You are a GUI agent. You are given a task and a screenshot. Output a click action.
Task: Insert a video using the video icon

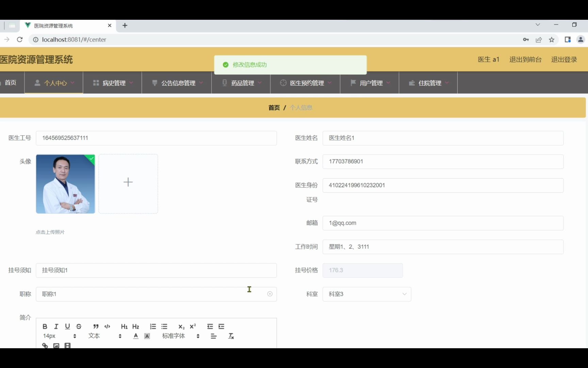coord(67,345)
